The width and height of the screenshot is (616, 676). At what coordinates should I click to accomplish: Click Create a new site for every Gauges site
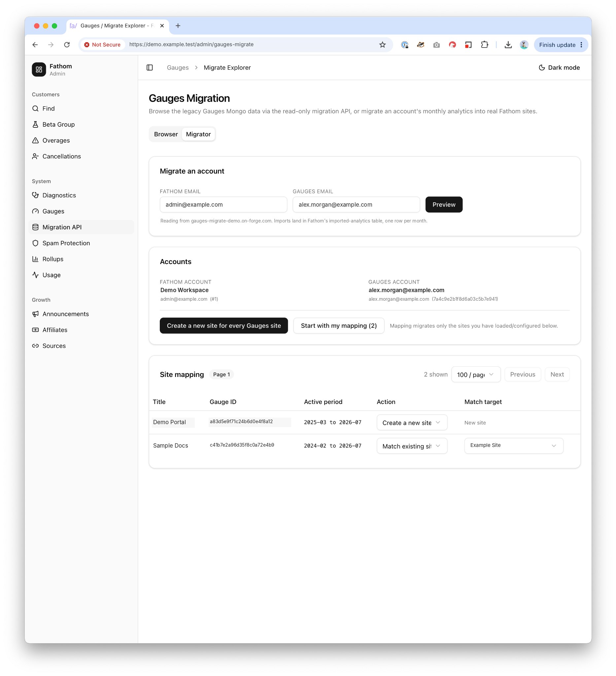pyautogui.click(x=224, y=325)
